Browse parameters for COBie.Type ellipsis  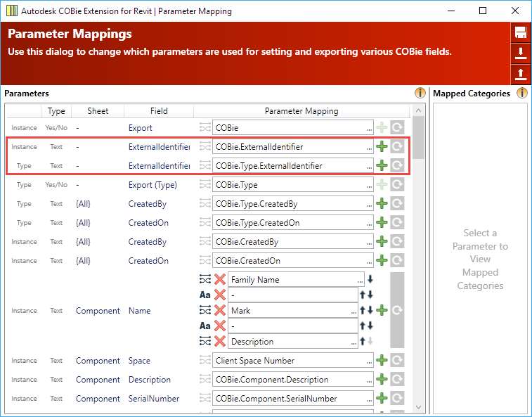(369, 187)
